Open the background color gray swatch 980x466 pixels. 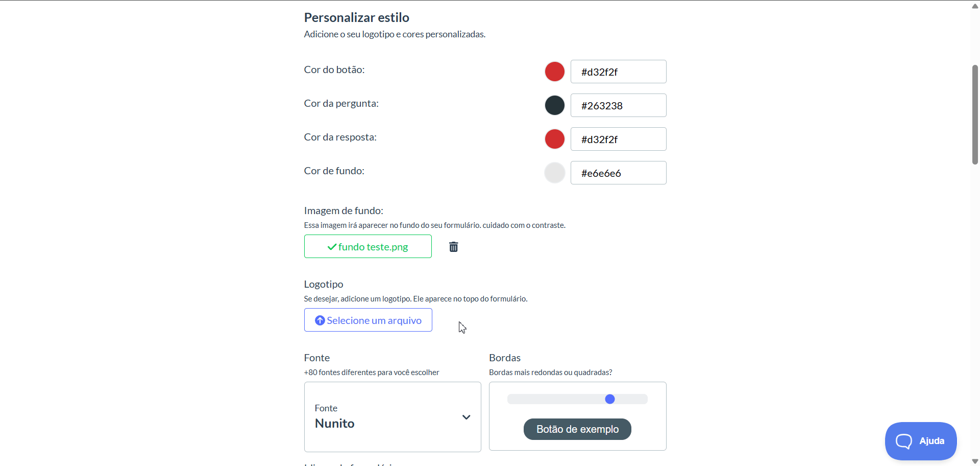pos(554,173)
